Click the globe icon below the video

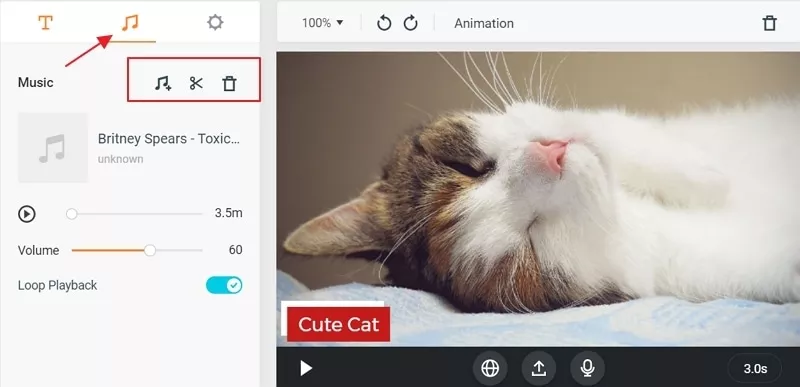point(490,368)
